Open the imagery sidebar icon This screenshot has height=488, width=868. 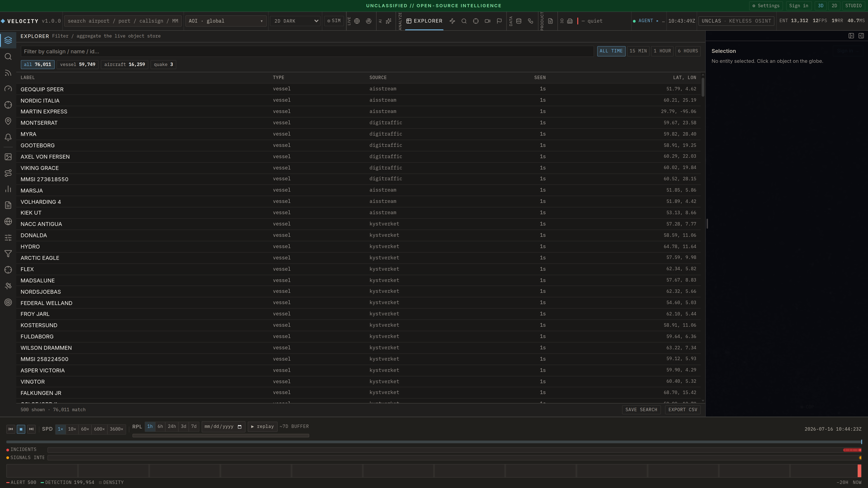(8, 157)
